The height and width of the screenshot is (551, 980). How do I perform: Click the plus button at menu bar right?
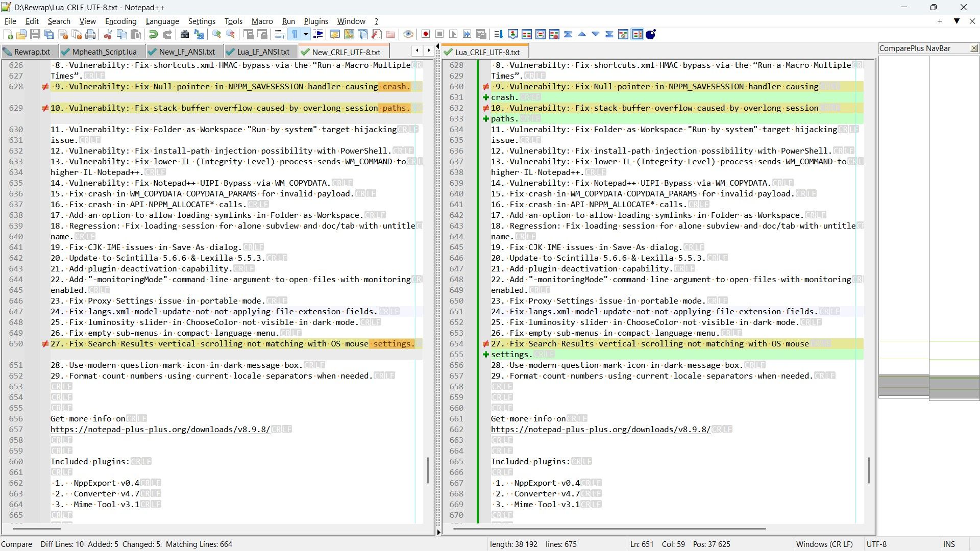(x=940, y=21)
